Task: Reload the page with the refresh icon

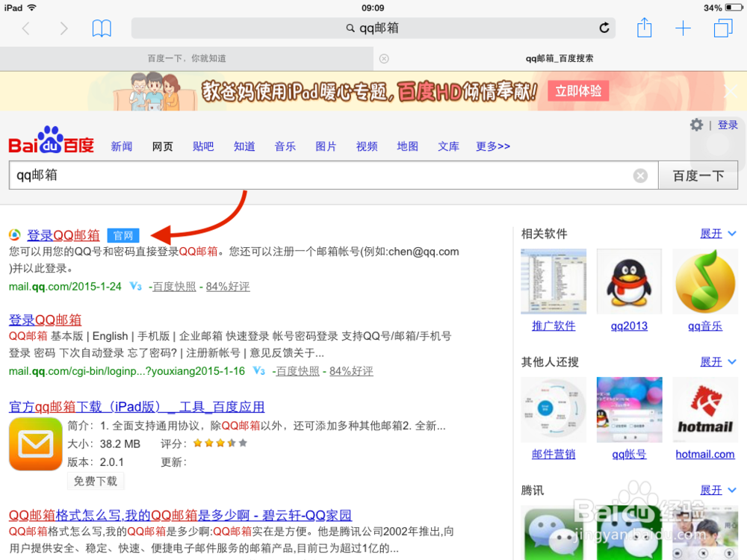Action: click(604, 28)
